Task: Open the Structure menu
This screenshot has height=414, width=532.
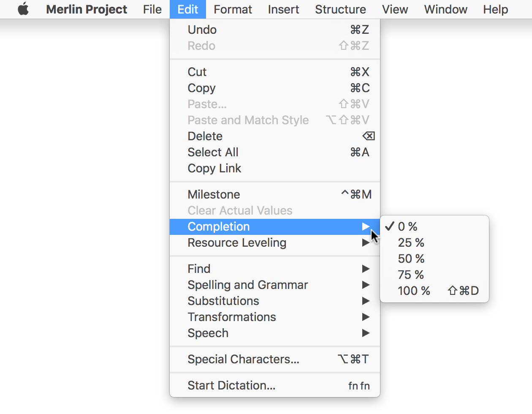Action: (x=340, y=9)
